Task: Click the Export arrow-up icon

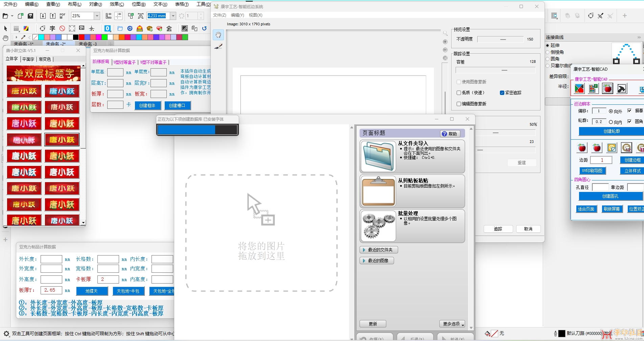Action: pos(53,16)
